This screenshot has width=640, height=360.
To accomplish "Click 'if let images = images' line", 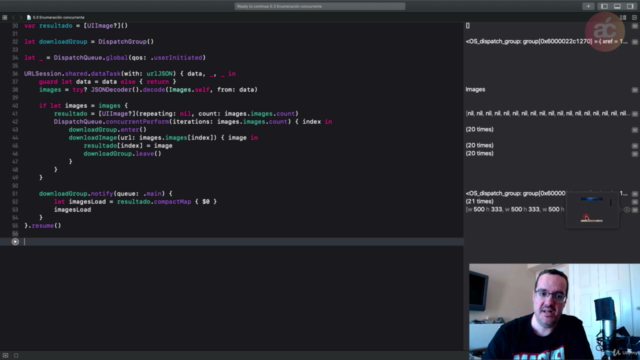I will click(x=83, y=106).
